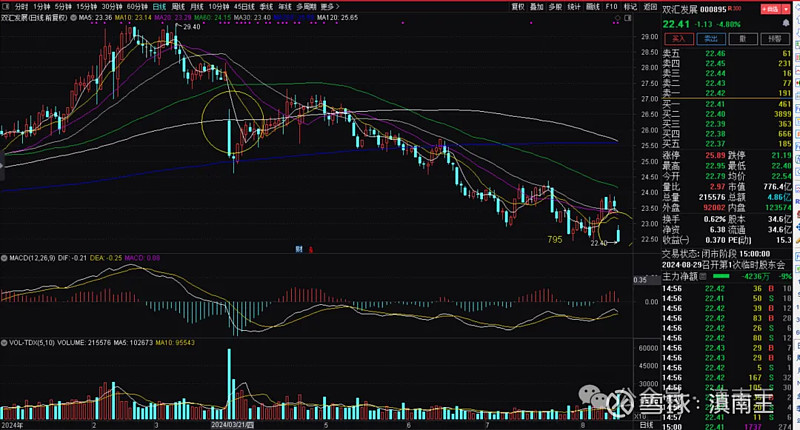Click the 日线 label at chart bottom right

click(646, 425)
